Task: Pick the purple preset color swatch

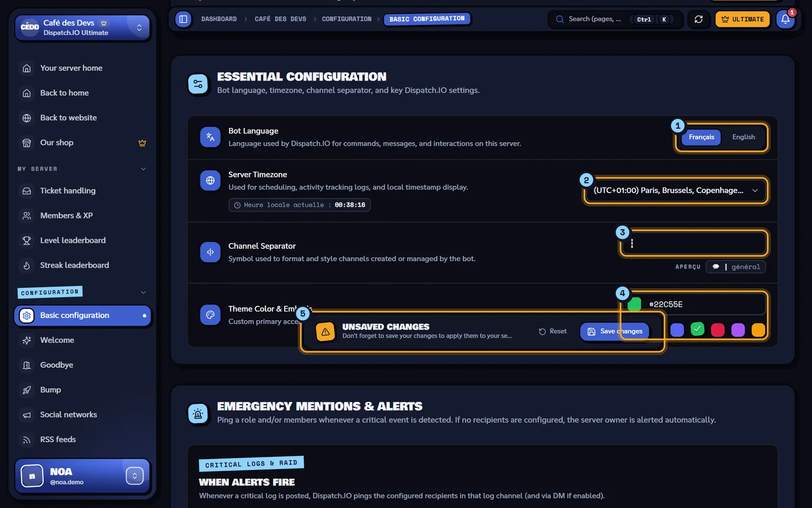Action: coord(738,330)
